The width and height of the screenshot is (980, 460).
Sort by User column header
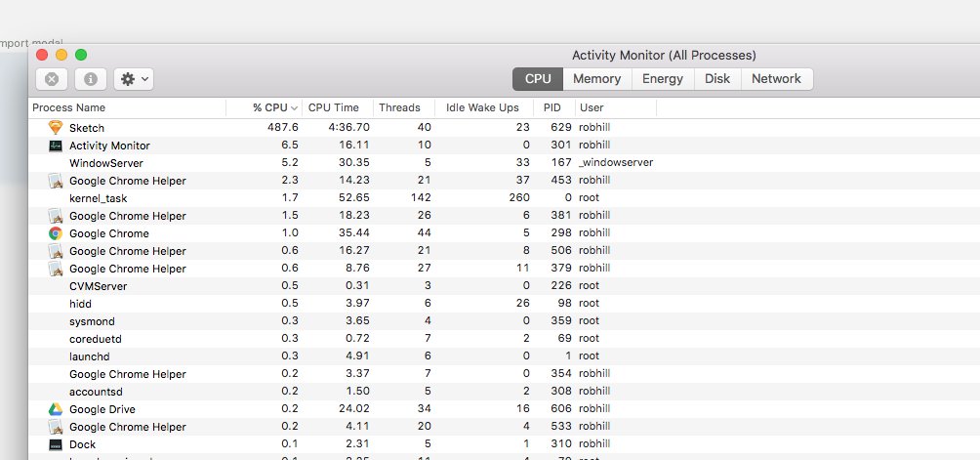click(616, 107)
